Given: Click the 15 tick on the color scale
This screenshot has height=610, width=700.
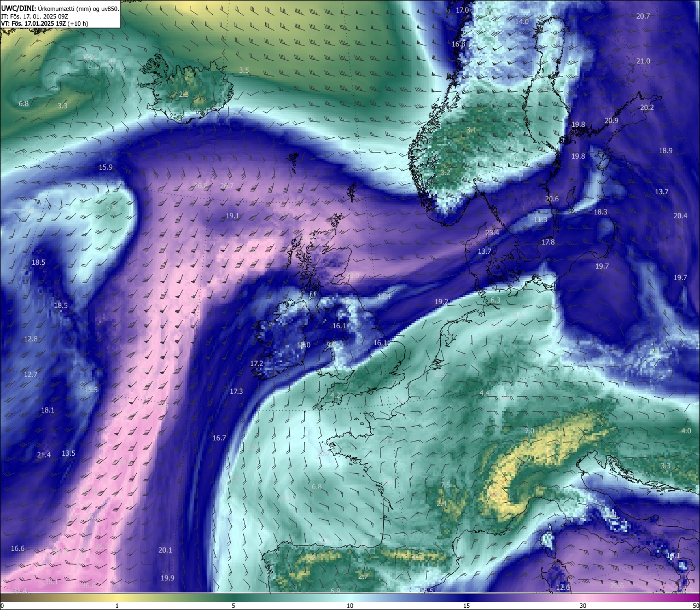Looking at the screenshot, I should [466, 606].
